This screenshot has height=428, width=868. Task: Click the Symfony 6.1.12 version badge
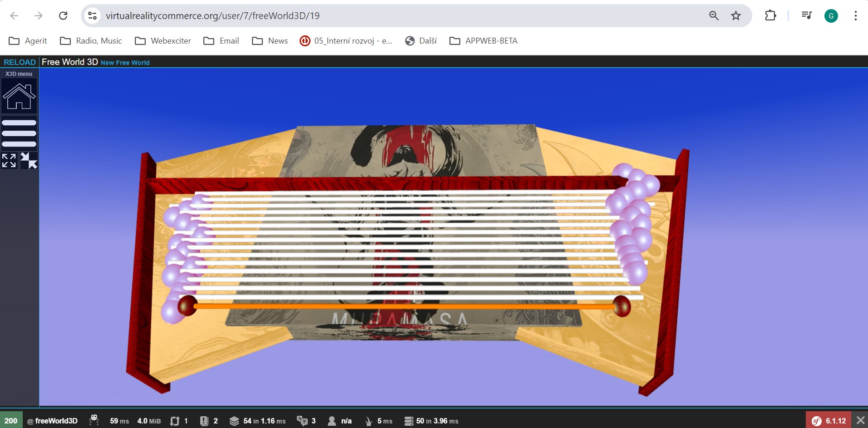(x=829, y=421)
